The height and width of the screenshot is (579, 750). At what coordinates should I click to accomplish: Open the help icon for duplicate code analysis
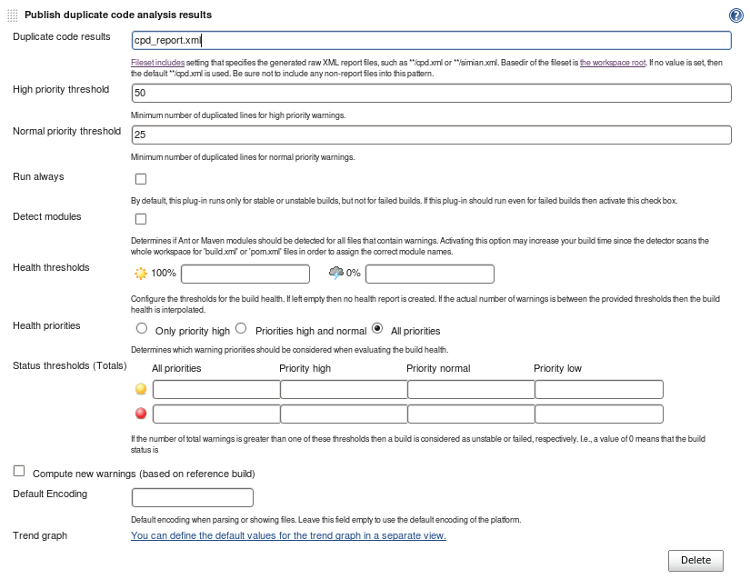coord(735,16)
